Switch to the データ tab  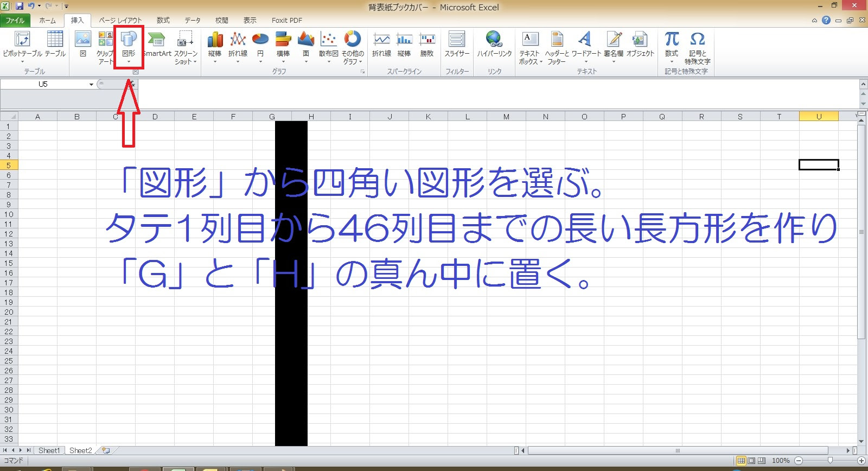tap(193, 21)
